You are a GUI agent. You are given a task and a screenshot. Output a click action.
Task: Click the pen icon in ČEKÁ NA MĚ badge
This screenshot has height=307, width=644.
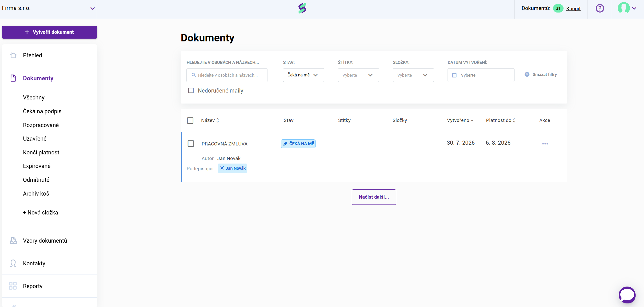285,144
